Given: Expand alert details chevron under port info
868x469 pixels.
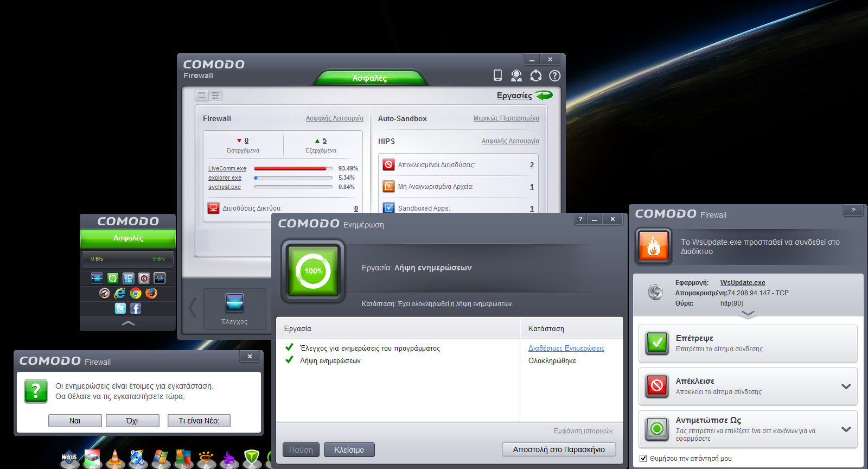Looking at the screenshot, I should [x=748, y=314].
